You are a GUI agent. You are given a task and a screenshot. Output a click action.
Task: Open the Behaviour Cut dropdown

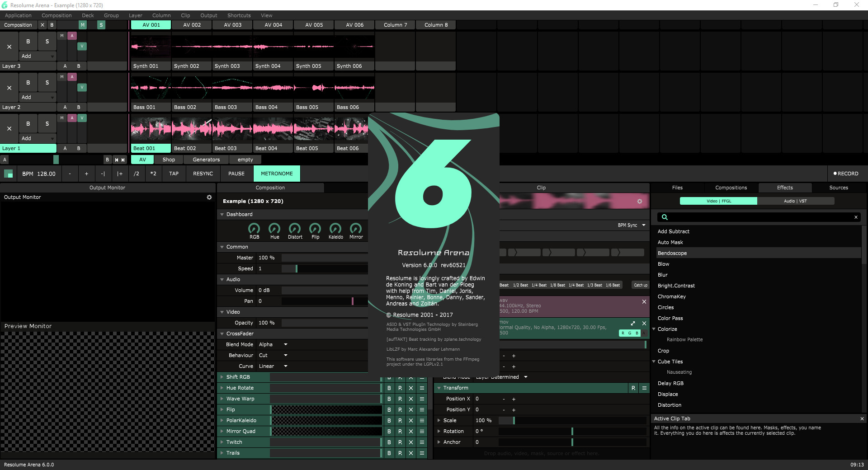(274, 355)
